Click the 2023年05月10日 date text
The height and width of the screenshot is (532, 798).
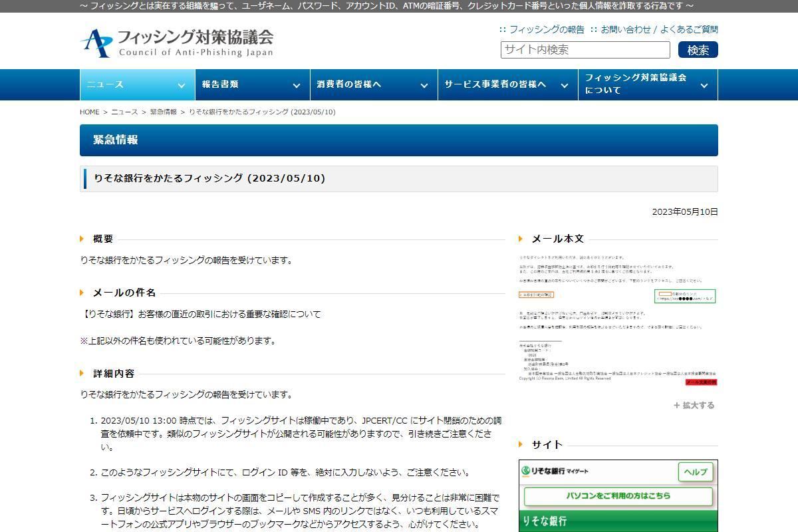pyautogui.click(x=685, y=211)
